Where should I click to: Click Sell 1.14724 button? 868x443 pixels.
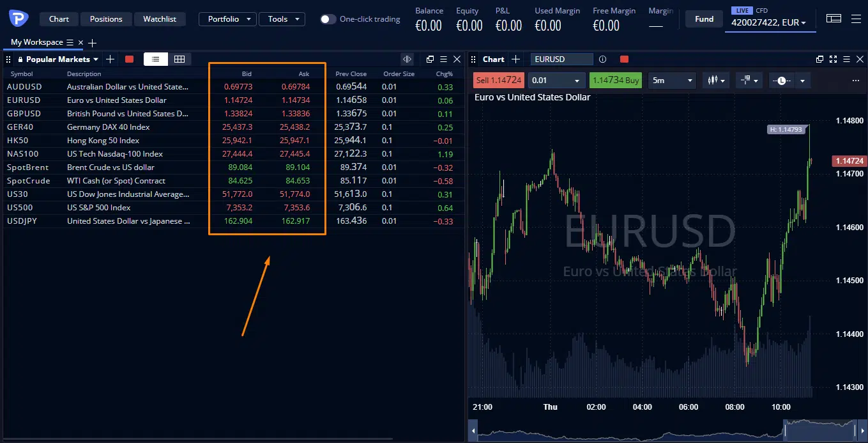point(499,81)
